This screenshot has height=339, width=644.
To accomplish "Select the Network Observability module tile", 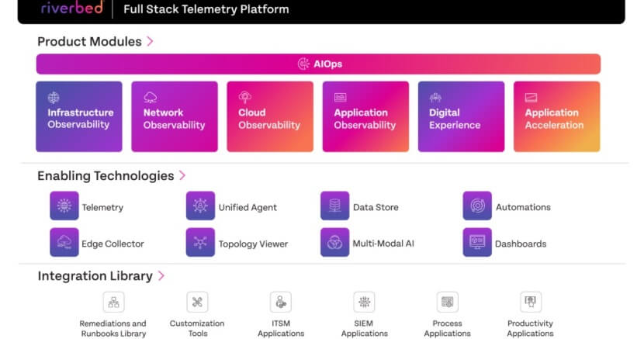I will coord(175,116).
